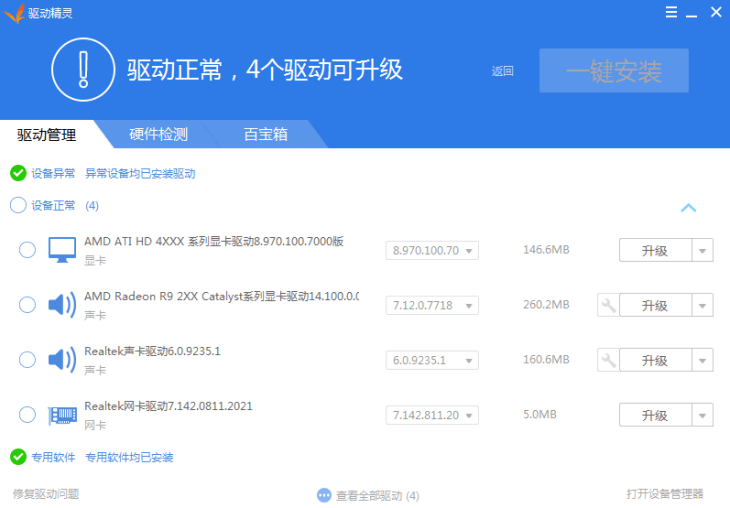Upgrade the AMD Radeon R9 2XX driver
This screenshot has width=730, height=508.
[655, 305]
